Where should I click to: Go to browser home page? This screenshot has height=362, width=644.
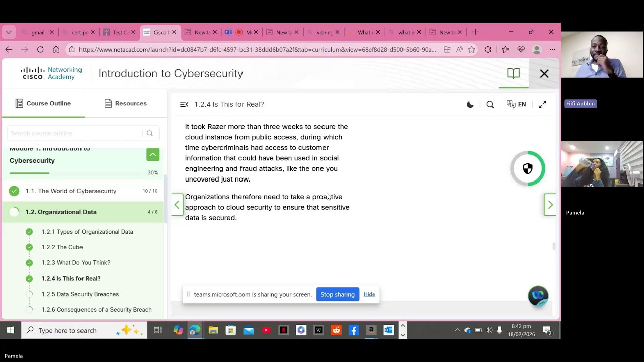point(56,49)
